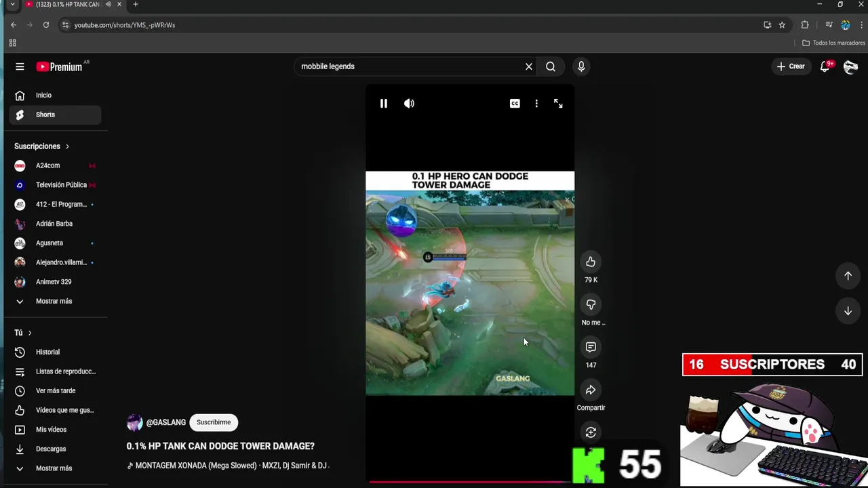The width and height of the screenshot is (868, 488).
Task: Open the Alejandro.villami... channel
Action: pos(55,262)
